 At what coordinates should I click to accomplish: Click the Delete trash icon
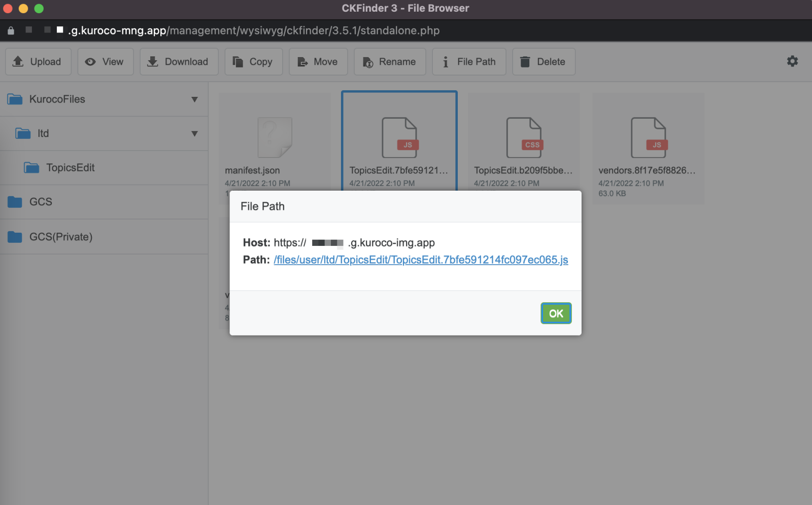click(525, 61)
